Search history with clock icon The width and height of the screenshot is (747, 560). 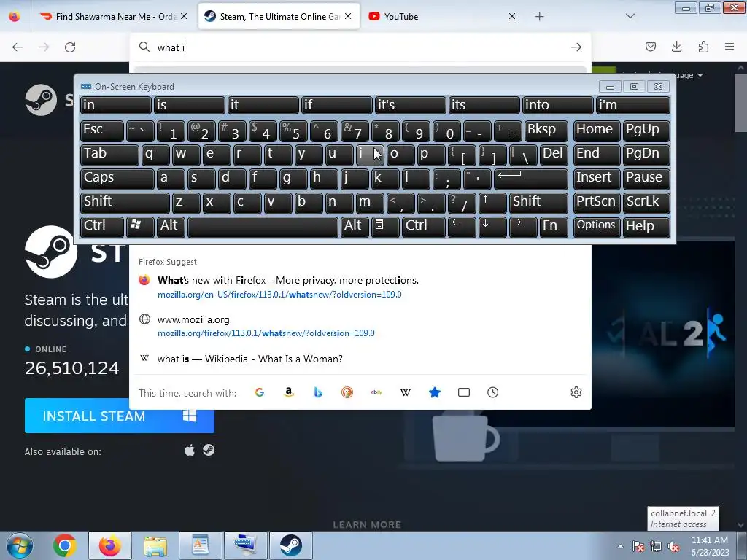(x=492, y=392)
